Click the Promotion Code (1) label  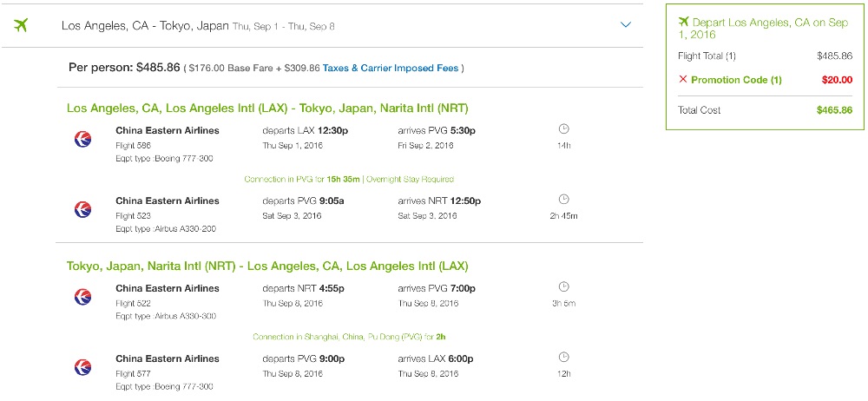pyautogui.click(x=736, y=80)
